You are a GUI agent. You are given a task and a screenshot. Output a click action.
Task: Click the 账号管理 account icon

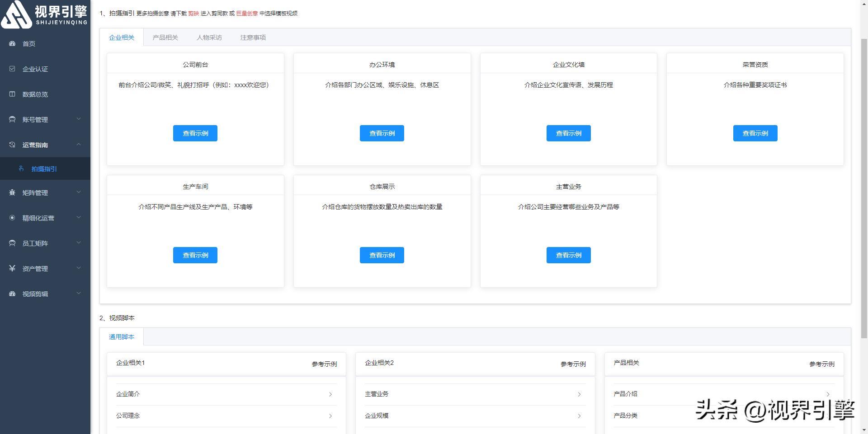click(x=12, y=119)
